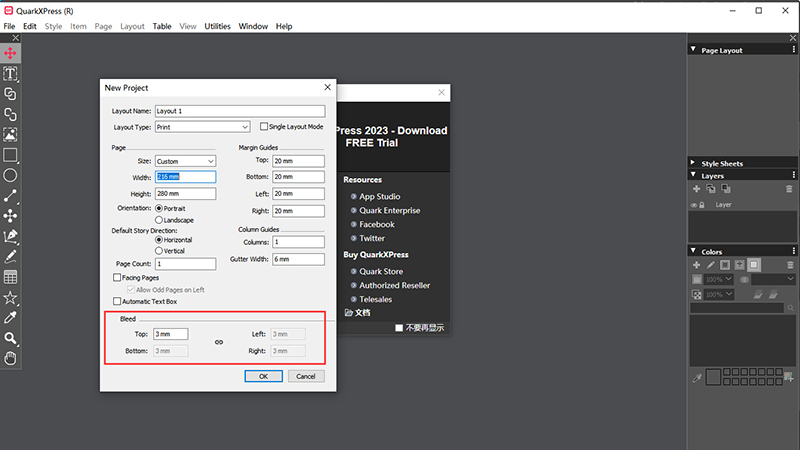Select the Eyedropper tool in left toolbar
The width and height of the screenshot is (800, 450).
tap(10, 318)
